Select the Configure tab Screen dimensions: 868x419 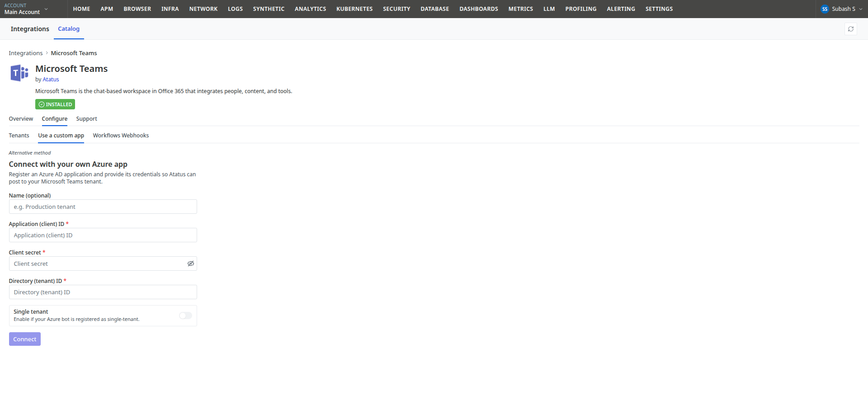coord(55,119)
